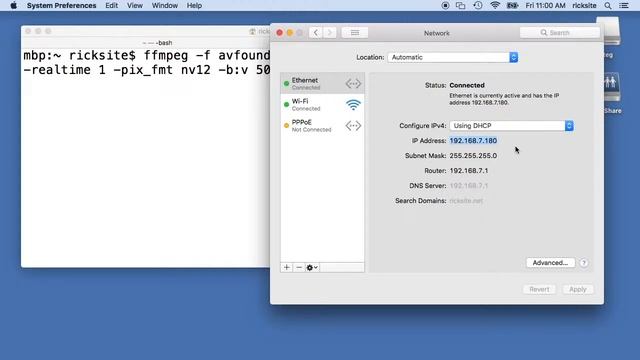Image resolution: width=640 pixels, height=360 pixels.
Task: Click the Terminal bash tab title
Action: click(x=158, y=43)
